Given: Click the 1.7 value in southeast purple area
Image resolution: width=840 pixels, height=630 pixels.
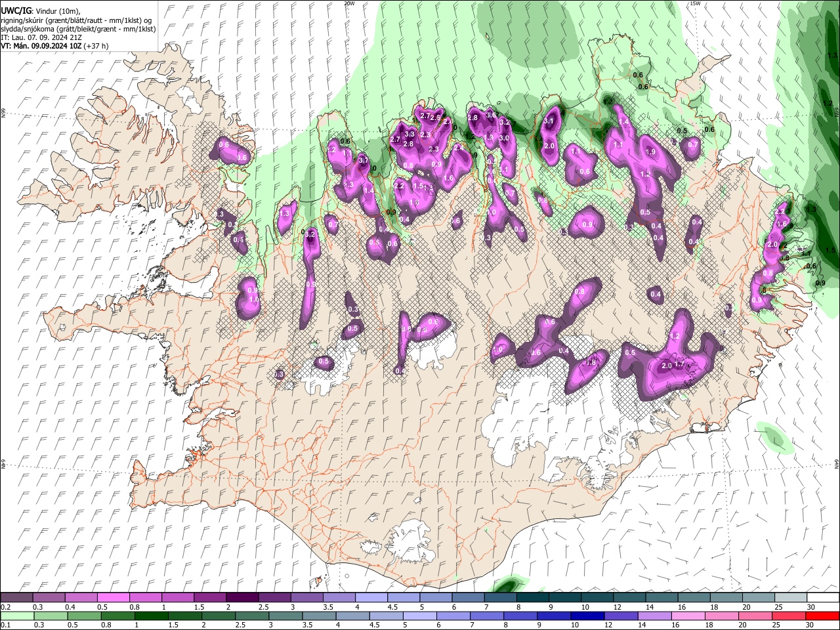Looking at the screenshot, I should pyautogui.click(x=680, y=364).
